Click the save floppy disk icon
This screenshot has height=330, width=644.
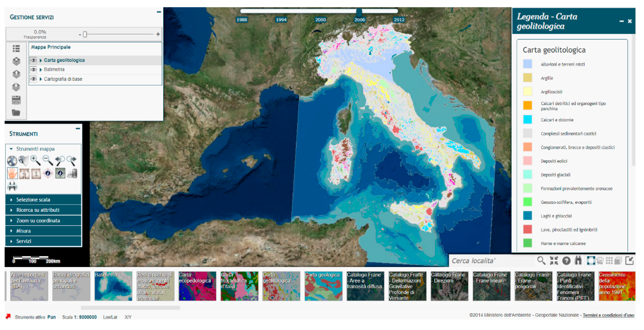pos(16,100)
